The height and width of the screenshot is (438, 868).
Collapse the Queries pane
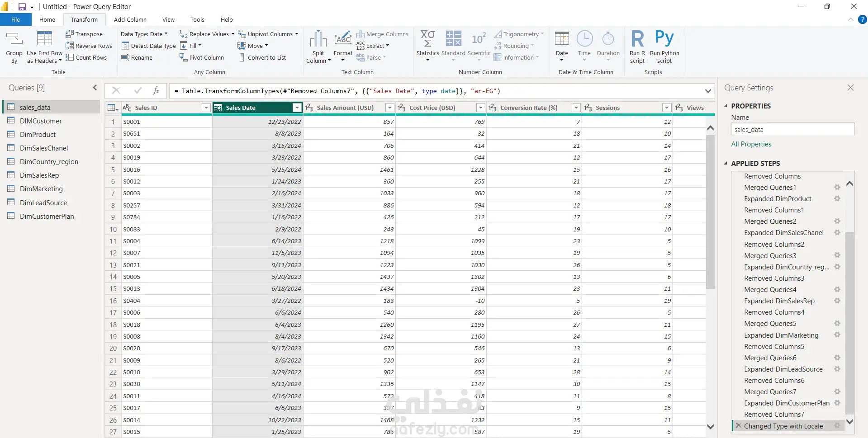click(95, 88)
